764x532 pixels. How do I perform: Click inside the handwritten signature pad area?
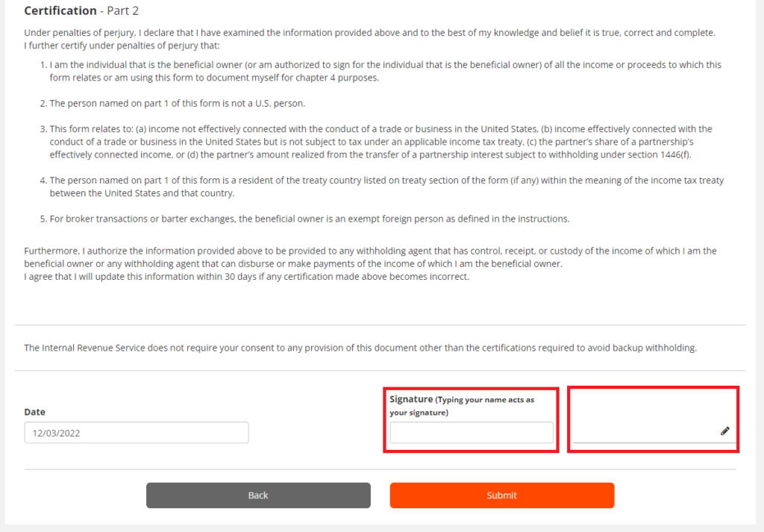(654, 418)
